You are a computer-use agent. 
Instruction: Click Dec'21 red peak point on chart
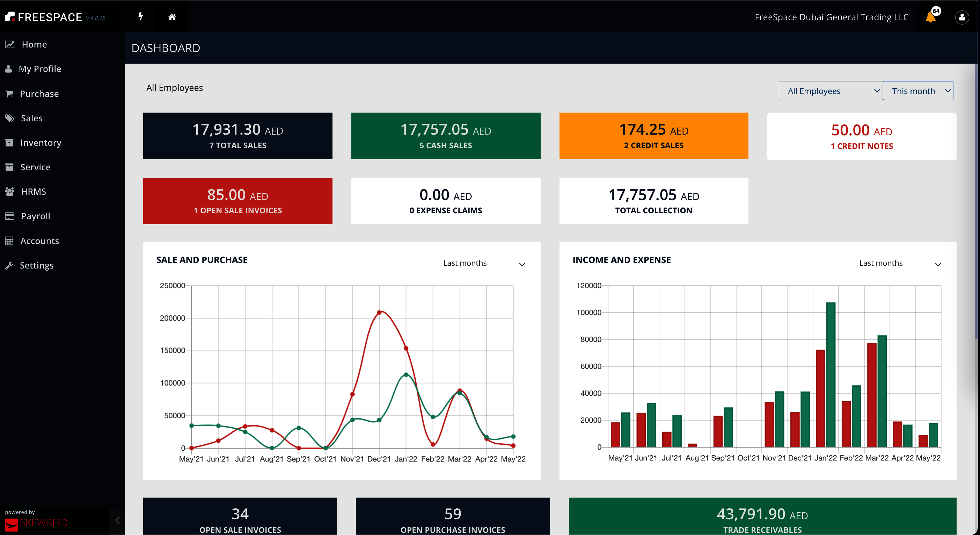pos(379,313)
